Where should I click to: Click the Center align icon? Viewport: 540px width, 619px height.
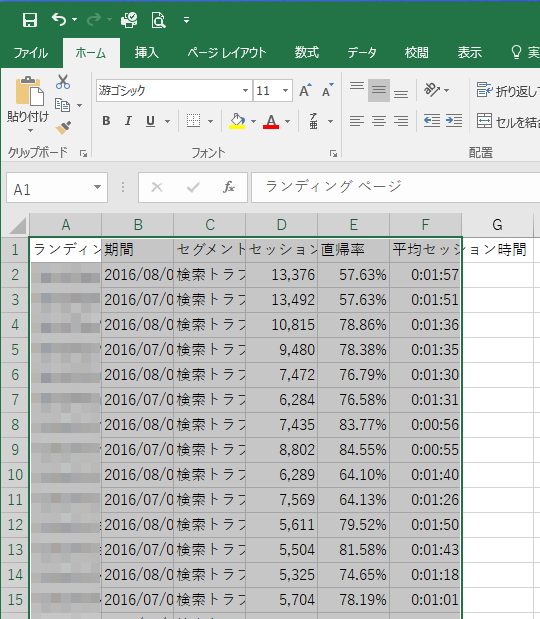click(x=379, y=121)
